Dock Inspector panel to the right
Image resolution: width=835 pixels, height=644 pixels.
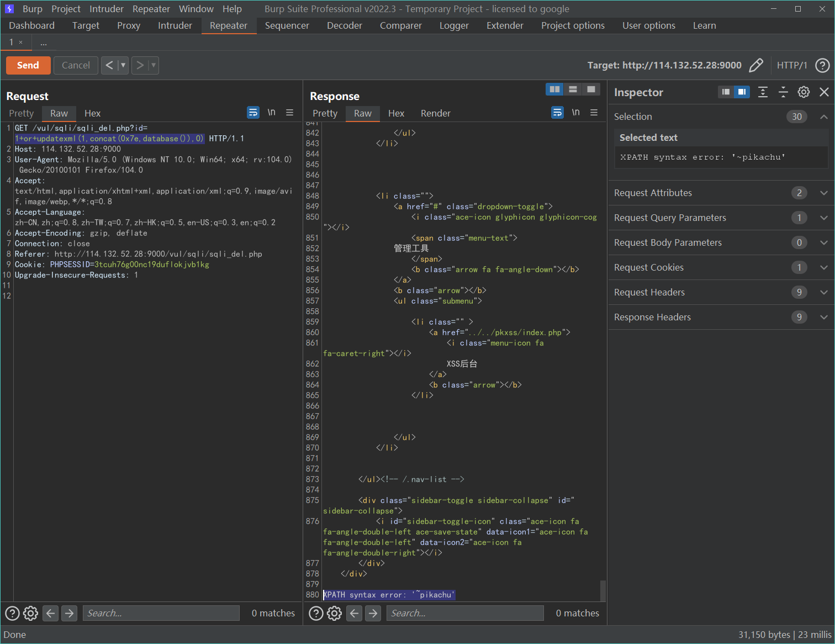742,92
